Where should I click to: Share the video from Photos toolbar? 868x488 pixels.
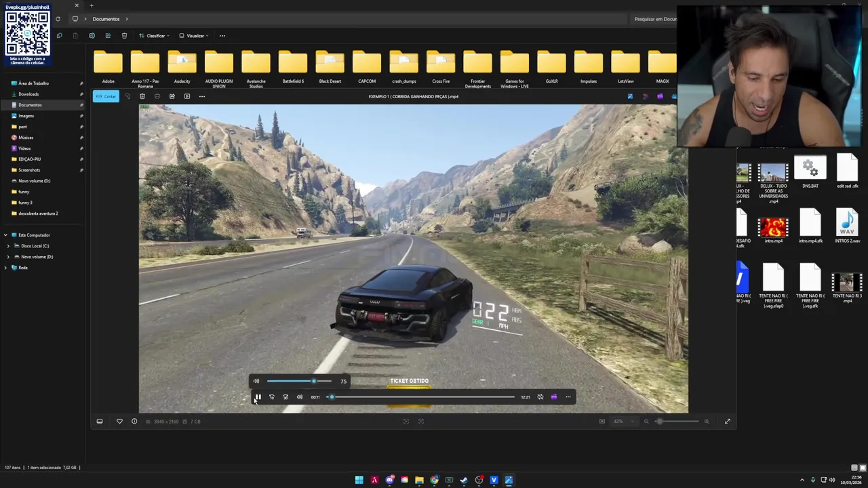(x=172, y=96)
